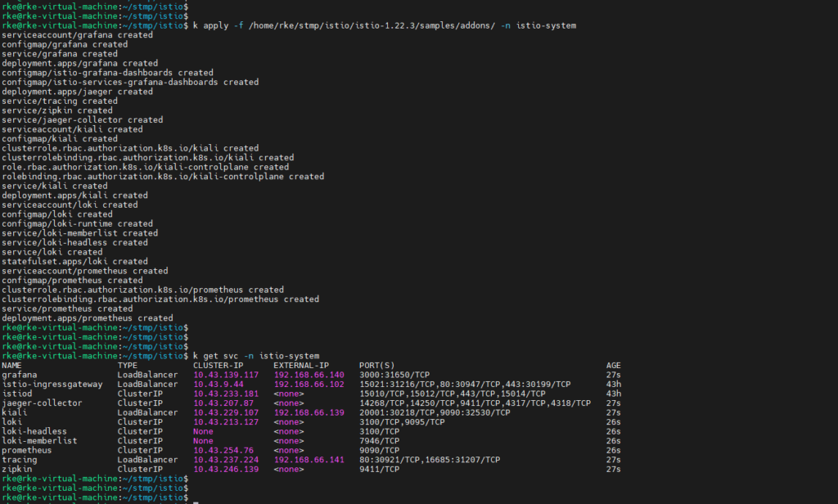838x504 pixels.
Task: Click kiali ports '20001:30218/TCP,9090:32530/TCP'
Action: [435, 412]
